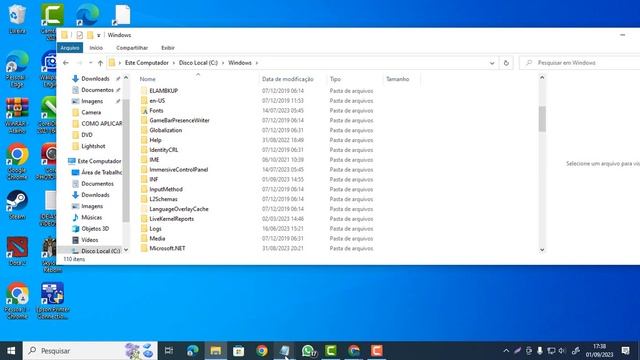Click the file list scroll down arrow
This screenshot has width=640, height=360.
click(542, 250)
